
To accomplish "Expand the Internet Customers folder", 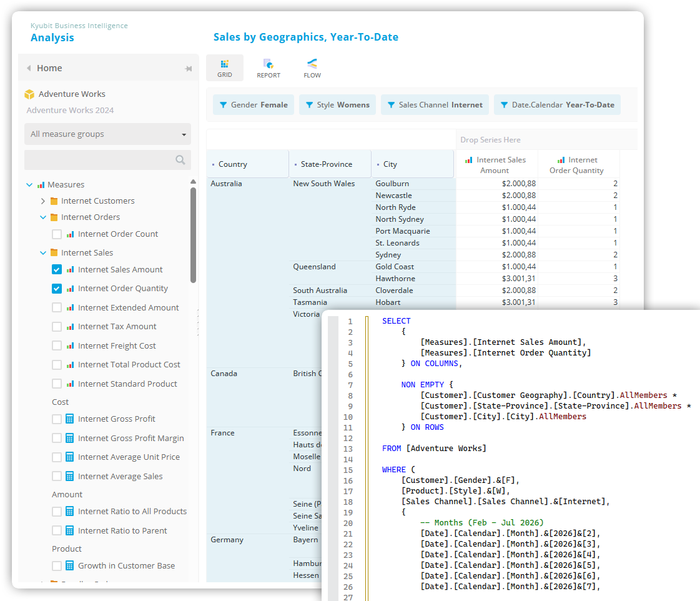I will click(43, 201).
